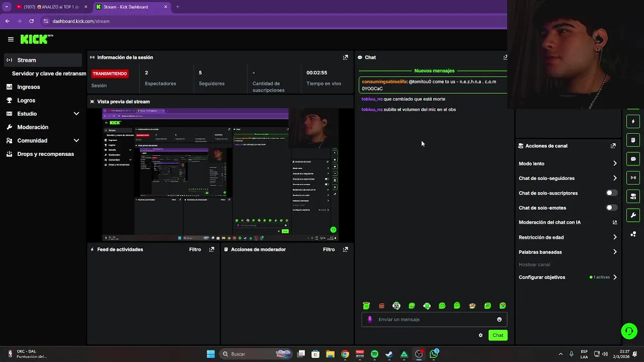Open WhatsApp from the taskbar
The height and width of the screenshot is (362, 644).
(x=434, y=354)
